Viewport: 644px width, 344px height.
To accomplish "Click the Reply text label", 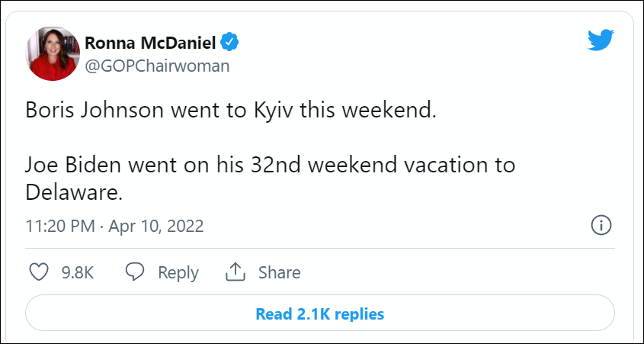I will [178, 272].
